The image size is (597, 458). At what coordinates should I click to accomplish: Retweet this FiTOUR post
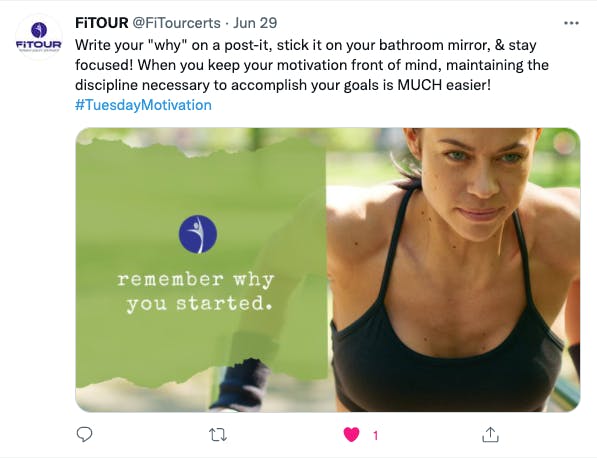[x=218, y=434]
